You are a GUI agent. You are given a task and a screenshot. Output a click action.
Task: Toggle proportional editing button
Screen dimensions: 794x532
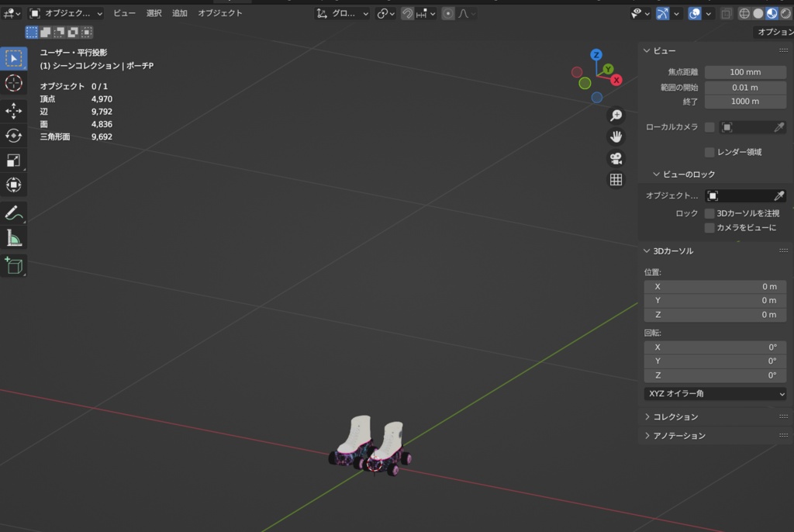447,14
